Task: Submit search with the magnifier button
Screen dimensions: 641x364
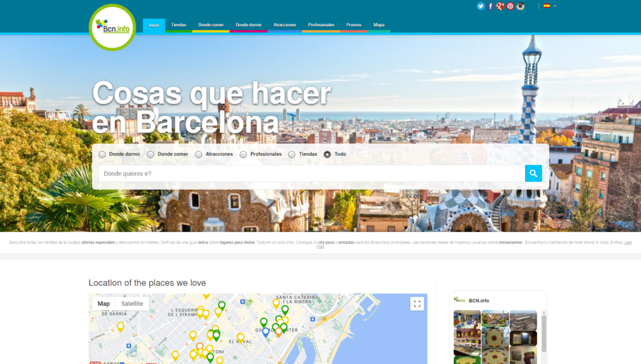Action: pos(533,173)
